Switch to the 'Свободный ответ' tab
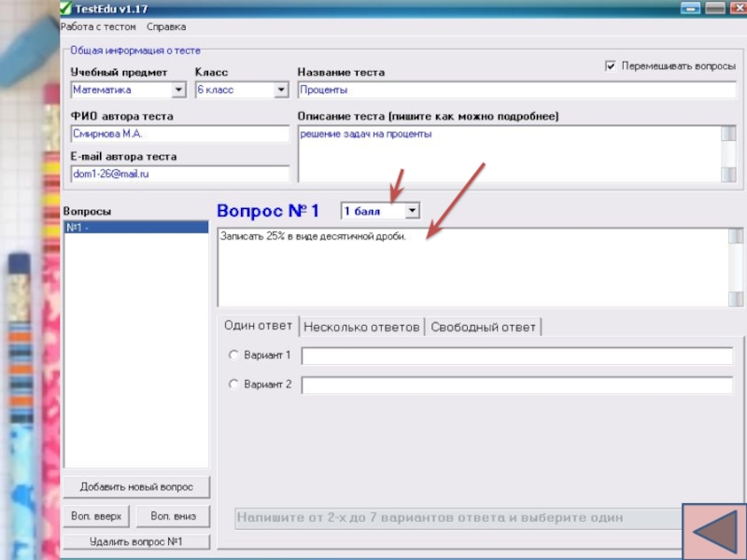The height and width of the screenshot is (560, 747). pyautogui.click(x=483, y=328)
